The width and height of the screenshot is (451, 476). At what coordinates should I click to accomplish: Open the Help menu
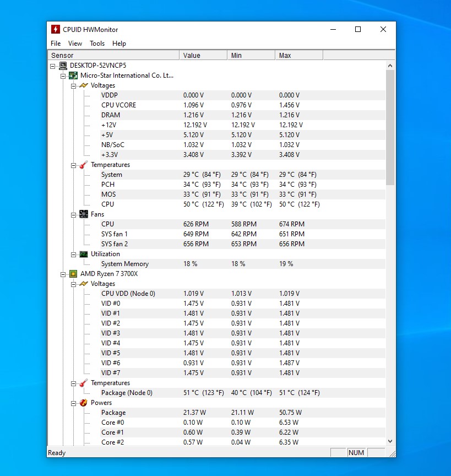119,44
